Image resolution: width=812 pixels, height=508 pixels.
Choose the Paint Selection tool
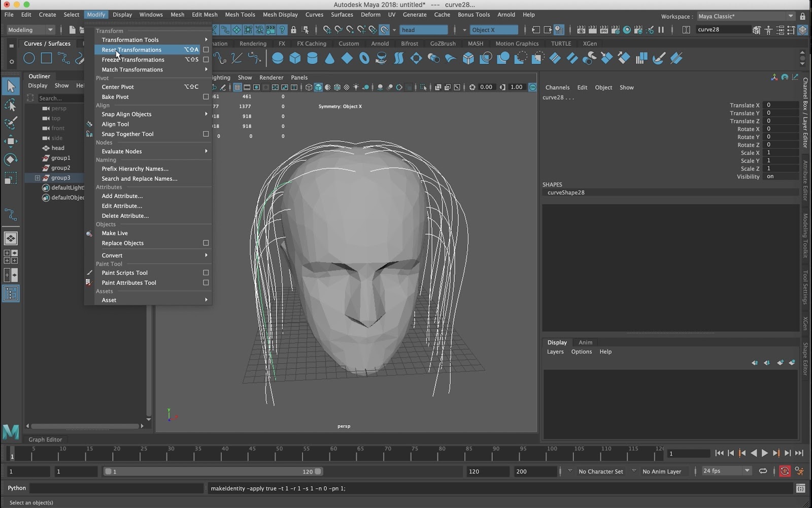(11, 123)
